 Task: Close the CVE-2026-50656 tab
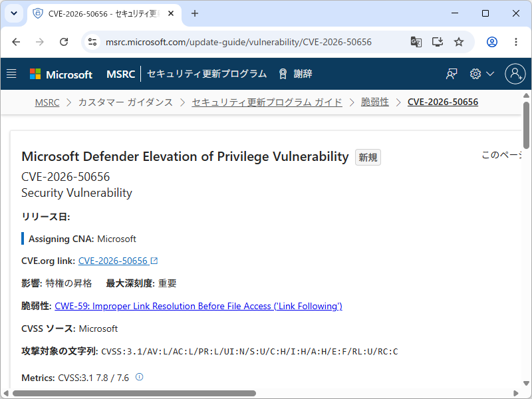(x=171, y=13)
